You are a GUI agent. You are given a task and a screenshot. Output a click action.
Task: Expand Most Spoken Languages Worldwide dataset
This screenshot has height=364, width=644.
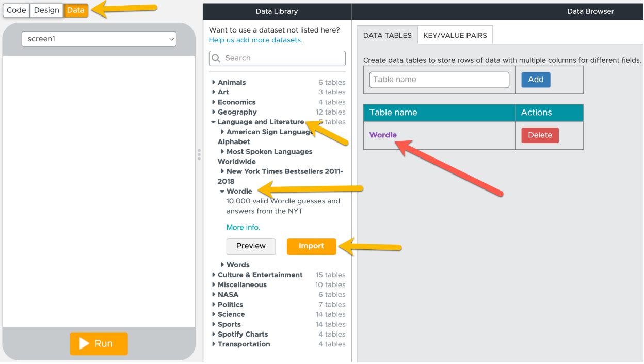pyautogui.click(x=266, y=156)
